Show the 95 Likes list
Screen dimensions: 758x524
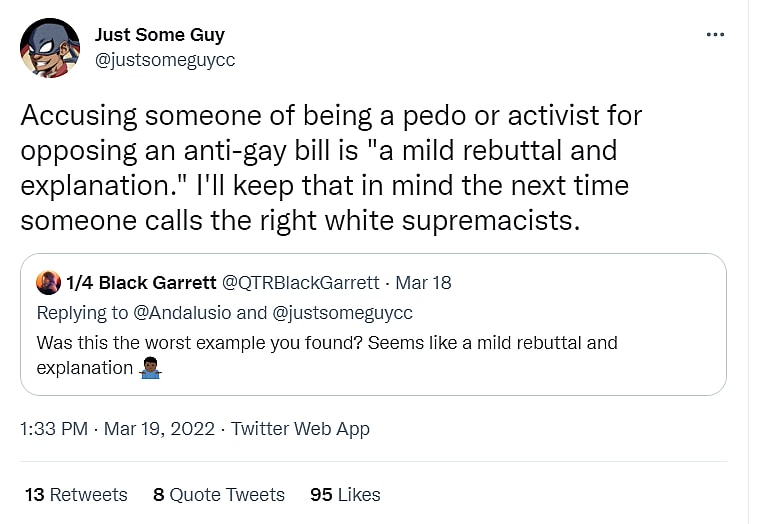[x=345, y=495]
